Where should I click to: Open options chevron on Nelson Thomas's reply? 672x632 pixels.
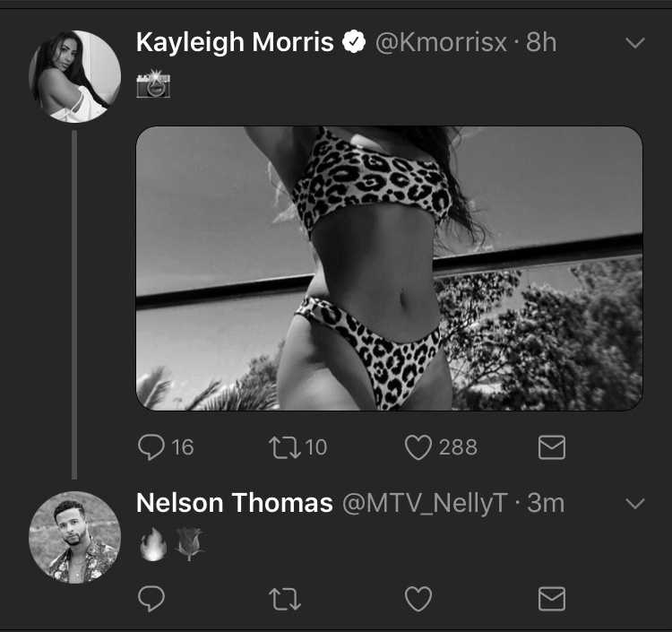[634, 504]
